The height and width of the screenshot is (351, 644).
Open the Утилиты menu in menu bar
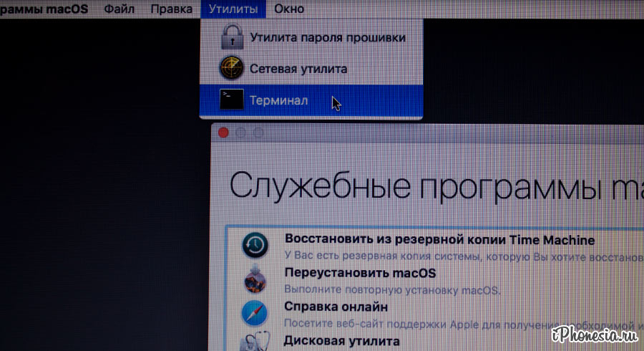point(233,9)
